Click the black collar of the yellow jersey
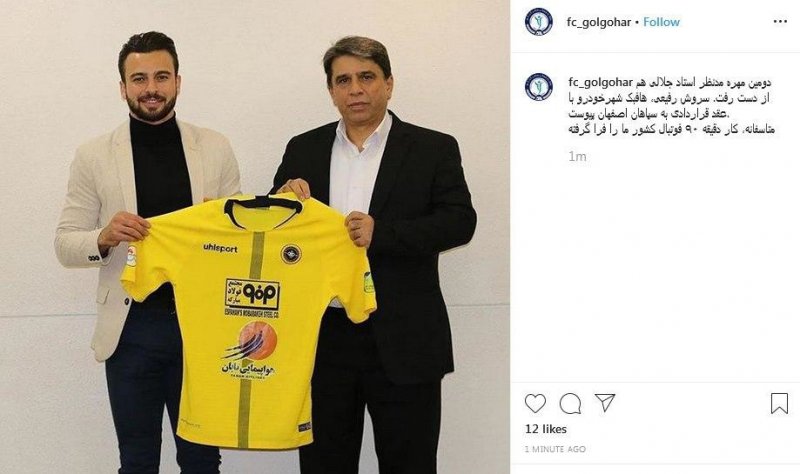Viewport: 800px width, 474px height. tap(263, 209)
